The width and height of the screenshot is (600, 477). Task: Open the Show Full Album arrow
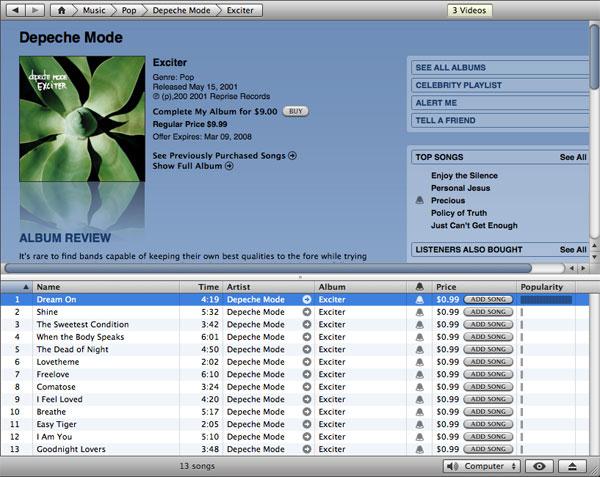(229, 166)
